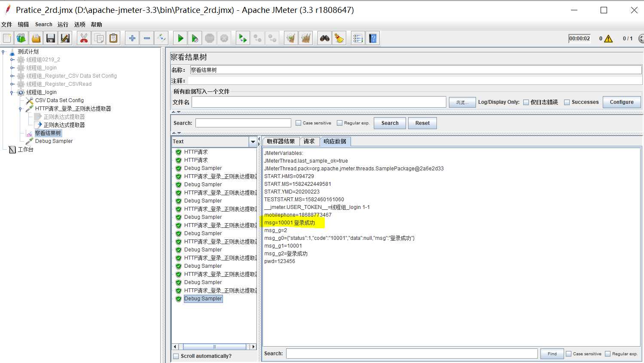Switch to the 请求 tab

(x=309, y=142)
